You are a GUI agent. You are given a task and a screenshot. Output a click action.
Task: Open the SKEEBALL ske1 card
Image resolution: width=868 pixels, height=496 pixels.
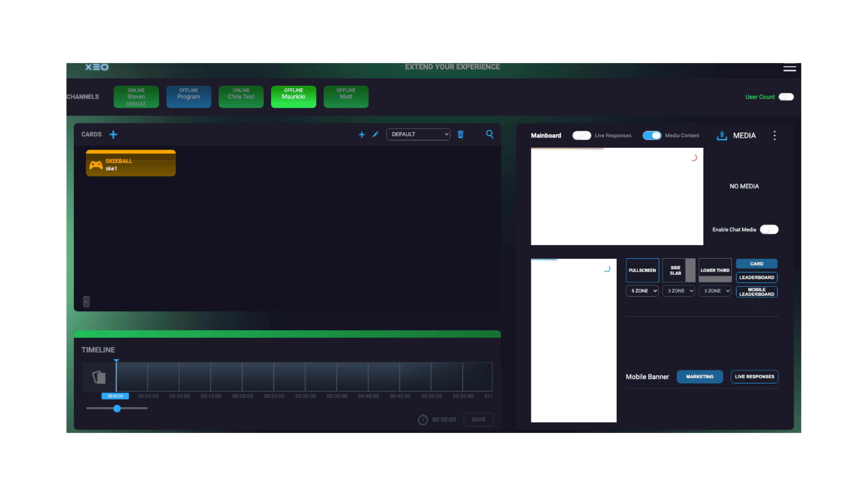click(131, 163)
